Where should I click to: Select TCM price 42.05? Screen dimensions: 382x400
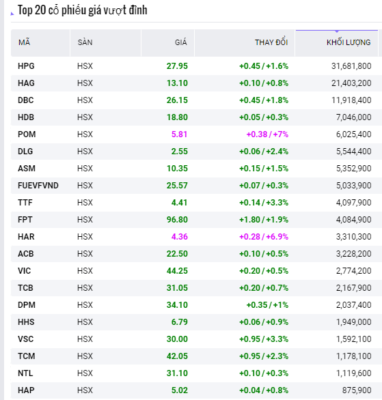coord(177,356)
